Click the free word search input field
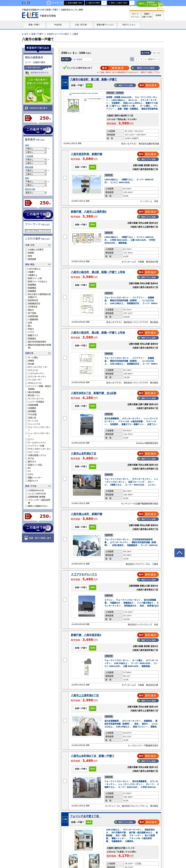The image size is (186, 868). click(x=38, y=231)
